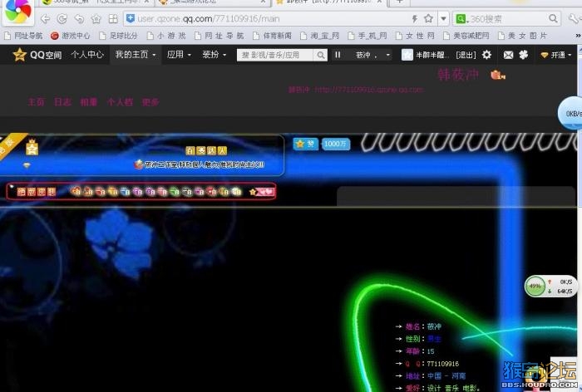Viewport: 582px width, 392px height.
Task: Click the small diamond icon below the crown
Action: tap(27, 165)
